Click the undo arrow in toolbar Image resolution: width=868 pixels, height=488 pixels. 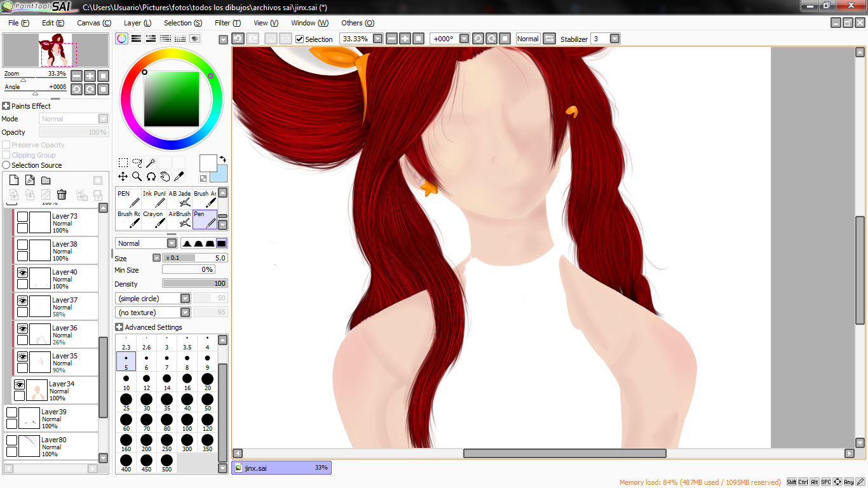click(x=238, y=39)
